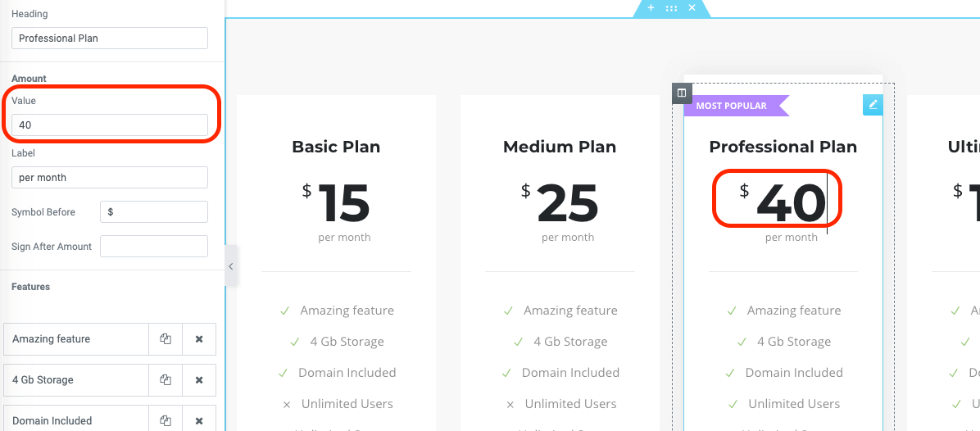This screenshot has width=980, height=431.
Task: Collapse the editor side panel
Action: (x=231, y=266)
